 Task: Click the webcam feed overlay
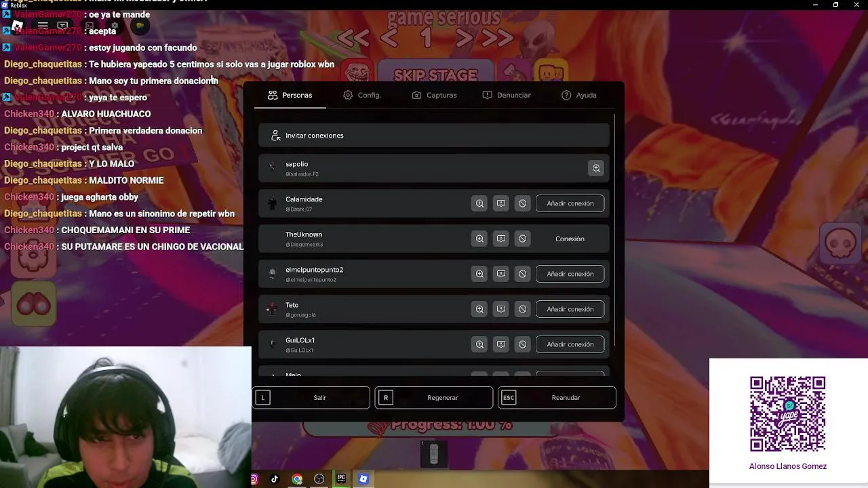125,417
